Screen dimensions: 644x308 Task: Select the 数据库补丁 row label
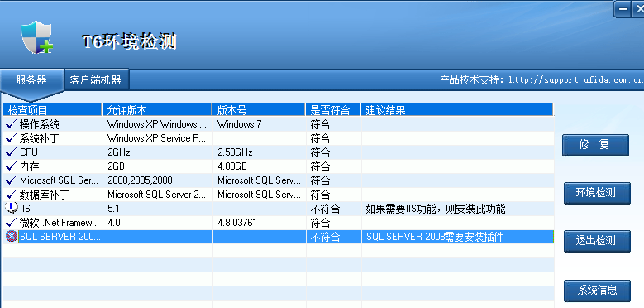point(45,195)
